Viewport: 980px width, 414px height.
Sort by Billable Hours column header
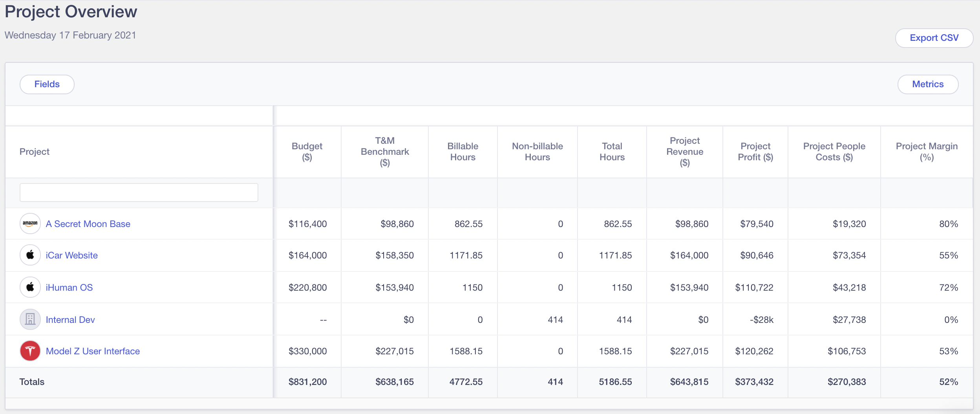coord(463,152)
